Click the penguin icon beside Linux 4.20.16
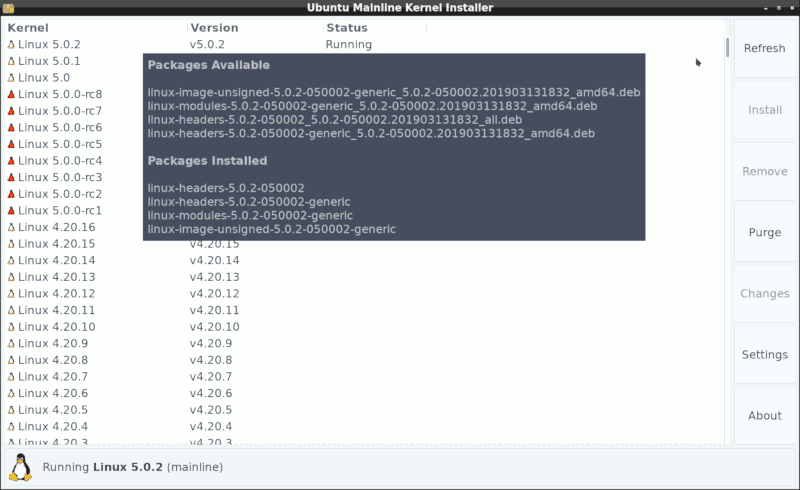This screenshot has height=490, width=800. pyautogui.click(x=11, y=228)
